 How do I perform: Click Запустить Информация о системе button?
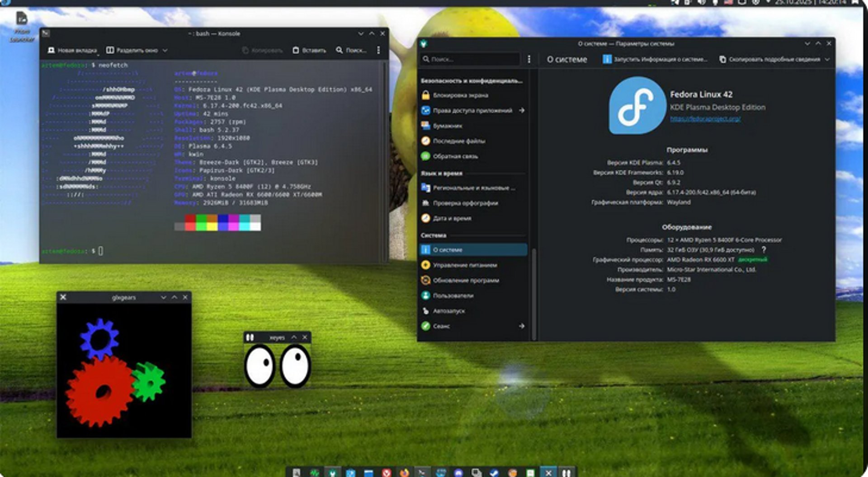[655, 59]
